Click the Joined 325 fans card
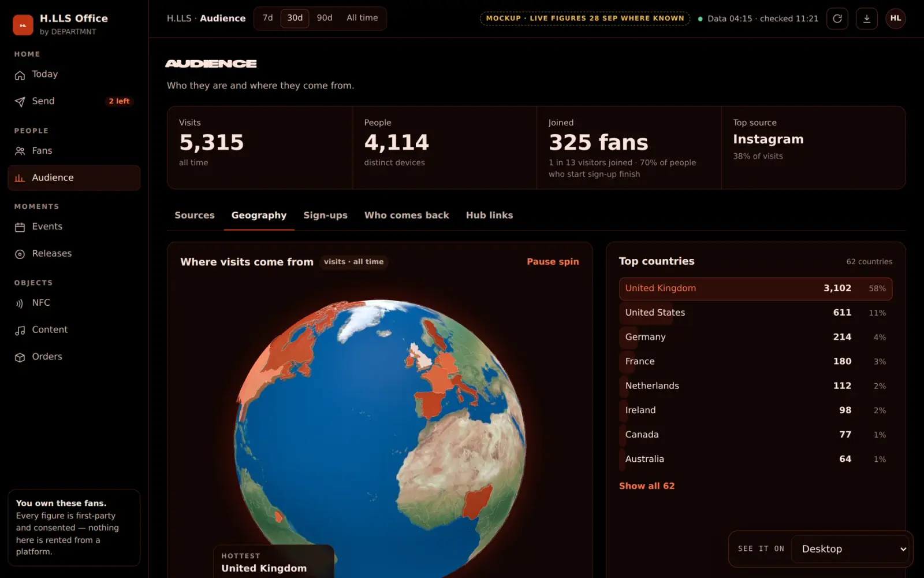 click(629, 148)
